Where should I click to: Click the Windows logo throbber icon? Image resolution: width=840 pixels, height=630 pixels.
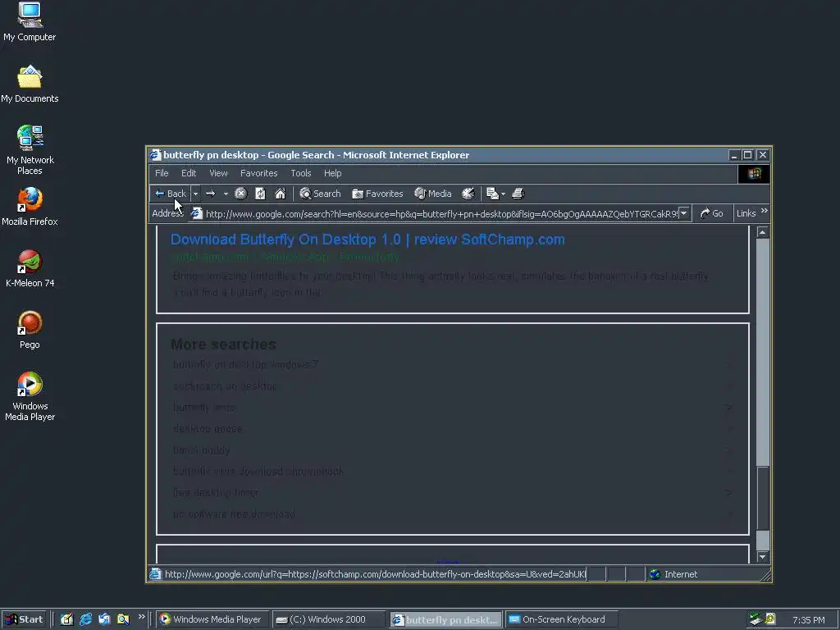point(755,174)
